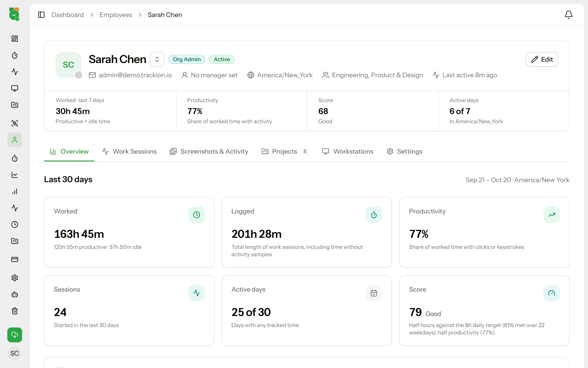588x368 pixels.
Task: Open the employee switcher next to Sarah Chen
Action: tap(157, 59)
